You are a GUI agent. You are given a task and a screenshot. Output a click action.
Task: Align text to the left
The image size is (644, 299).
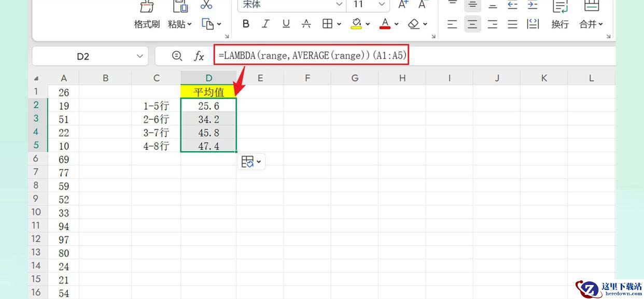pos(452,24)
